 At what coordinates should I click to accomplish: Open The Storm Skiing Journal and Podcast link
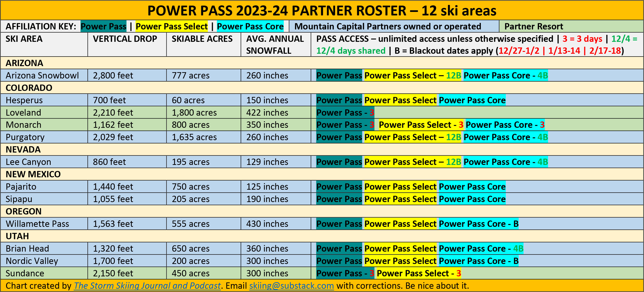point(147,285)
